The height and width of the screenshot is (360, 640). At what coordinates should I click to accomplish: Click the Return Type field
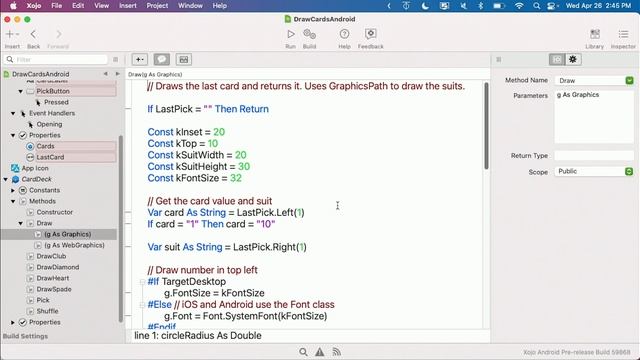594,156
